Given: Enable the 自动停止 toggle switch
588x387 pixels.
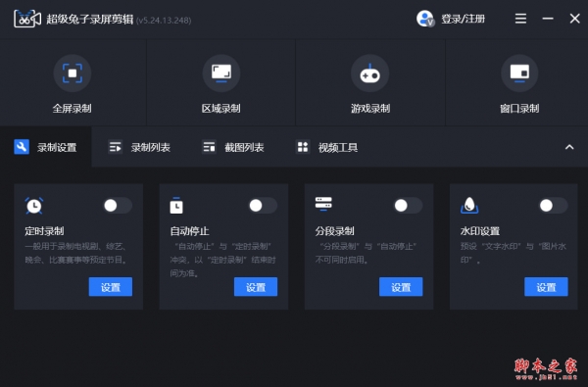Looking at the screenshot, I should tap(263, 206).
